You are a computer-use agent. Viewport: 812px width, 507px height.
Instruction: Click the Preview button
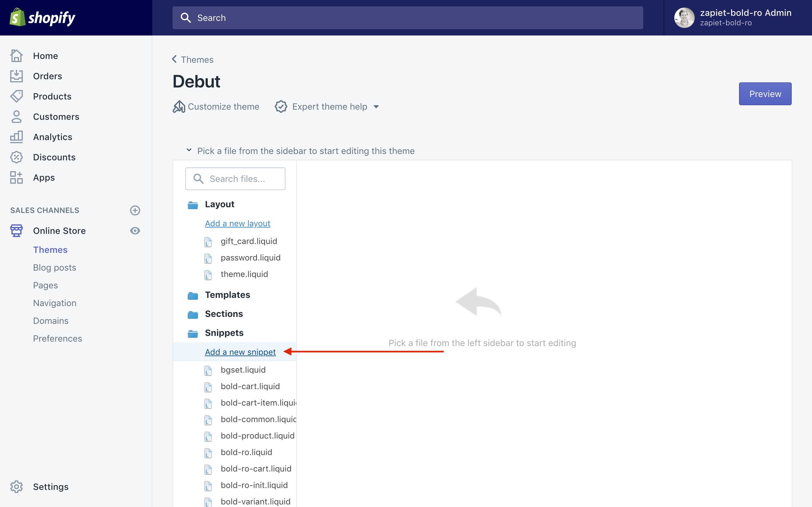[765, 94]
